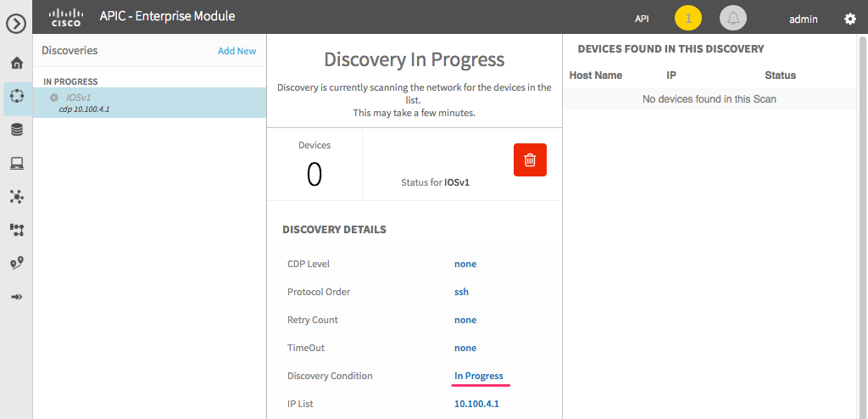Expand the navigation sidebar with arrow icon
Viewport: 868px width, 419px height.
click(17, 24)
